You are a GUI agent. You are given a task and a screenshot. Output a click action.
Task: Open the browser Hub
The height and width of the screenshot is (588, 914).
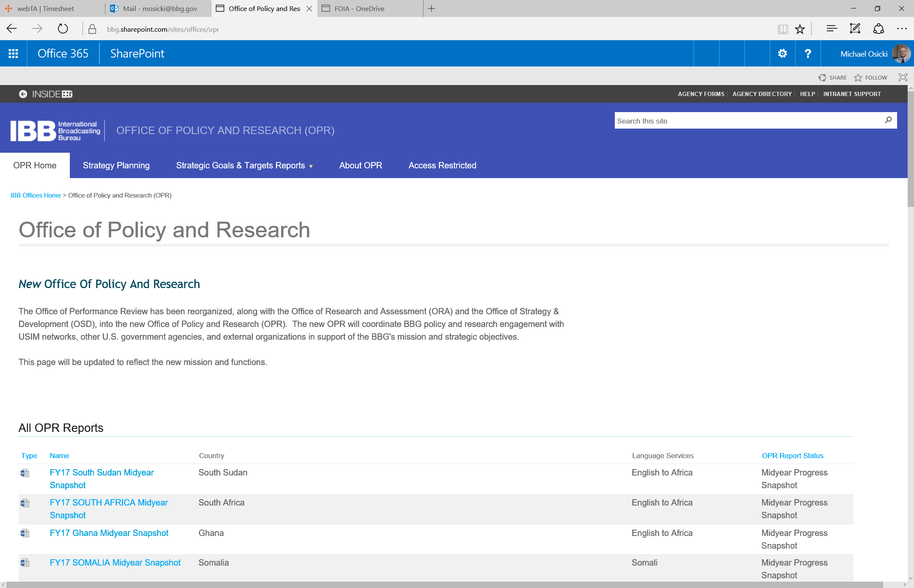click(831, 29)
